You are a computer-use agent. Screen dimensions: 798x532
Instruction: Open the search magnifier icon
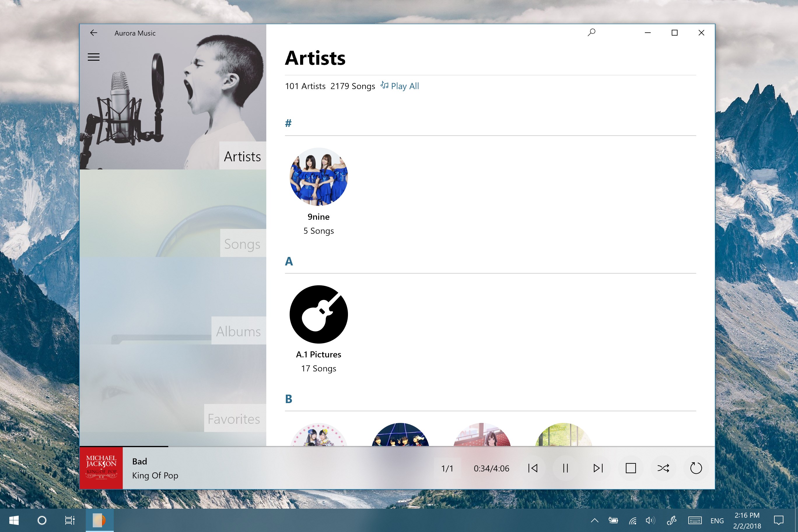click(x=591, y=33)
